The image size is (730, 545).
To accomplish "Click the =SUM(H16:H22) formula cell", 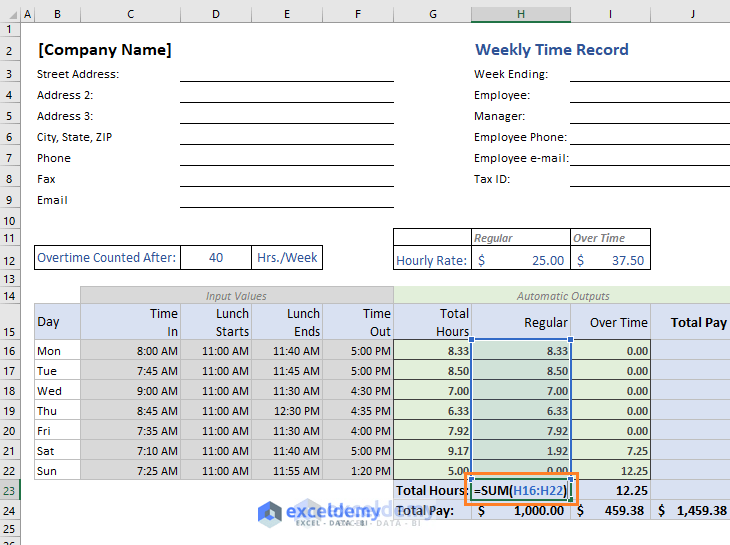I will pyautogui.click(x=521, y=491).
